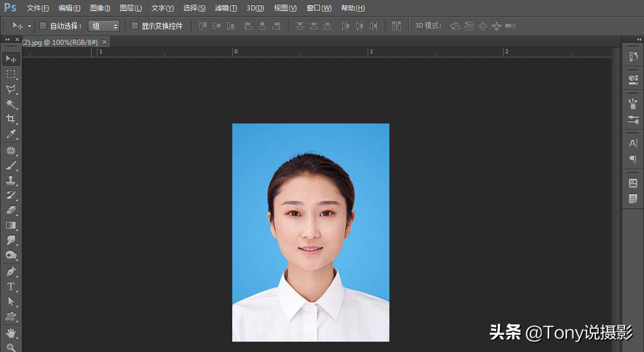Open the Character panel icon
This screenshot has height=352, width=644.
633,143
